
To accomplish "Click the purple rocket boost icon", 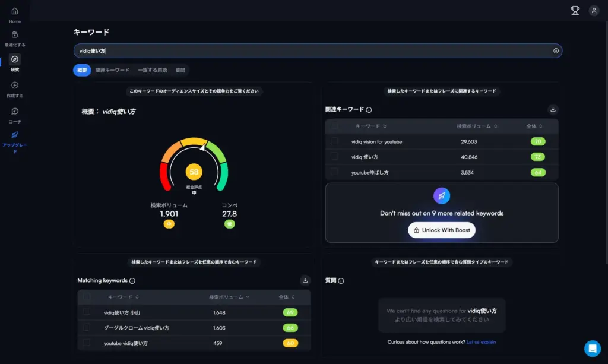I will tap(442, 196).
